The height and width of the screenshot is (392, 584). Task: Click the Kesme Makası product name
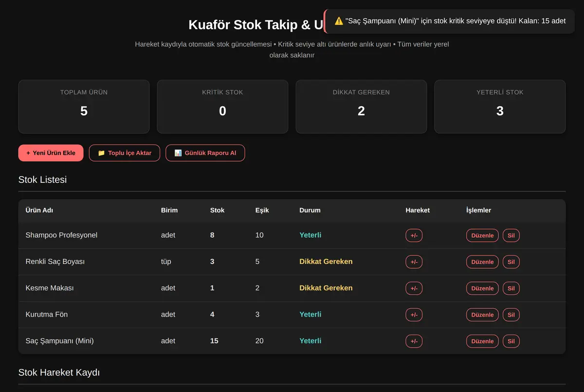(x=50, y=288)
